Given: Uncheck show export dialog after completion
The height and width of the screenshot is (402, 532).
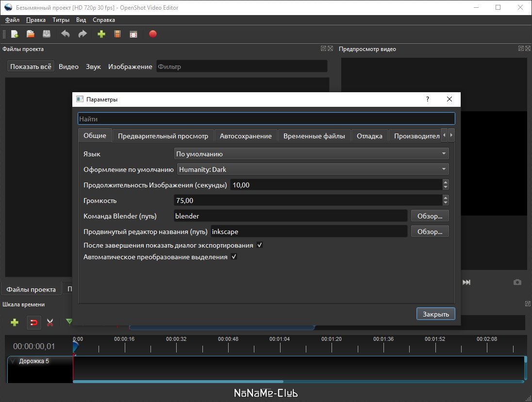Looking at the screenshot, I should coord(260,245).
